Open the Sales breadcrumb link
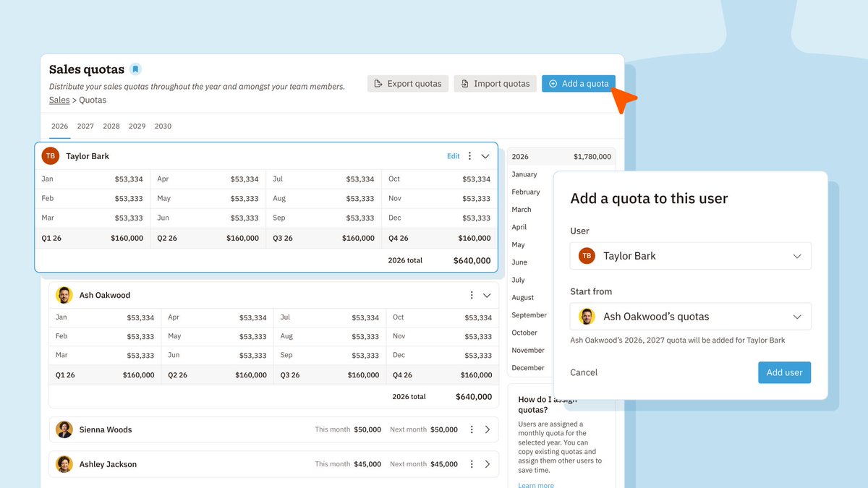Screen dimensions: 868x488 pos(59,100)
